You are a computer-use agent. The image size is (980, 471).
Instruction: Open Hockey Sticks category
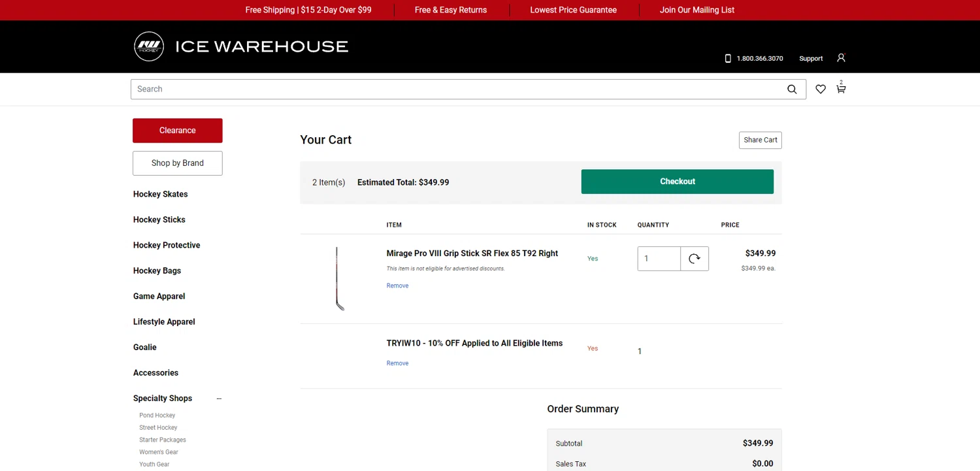point(159,219)
